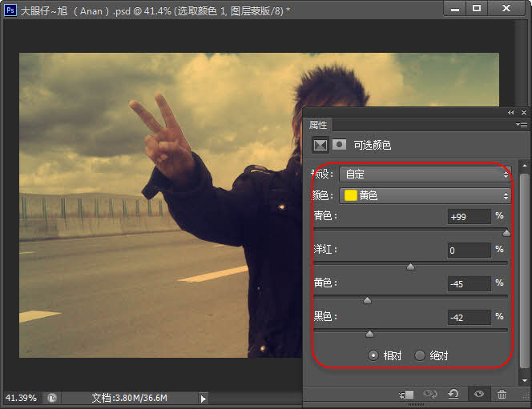The width and height of the screenshot is (532, 409).
Task: Clip adjustment to layer below icon
Action: click(x=407, y=394)
